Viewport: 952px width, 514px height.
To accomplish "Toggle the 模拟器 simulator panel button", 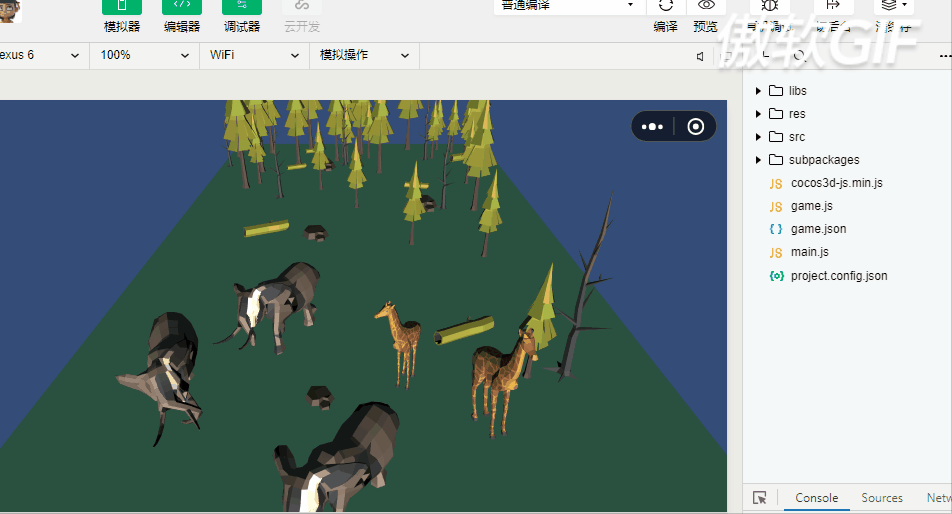I will click(121, 7).
